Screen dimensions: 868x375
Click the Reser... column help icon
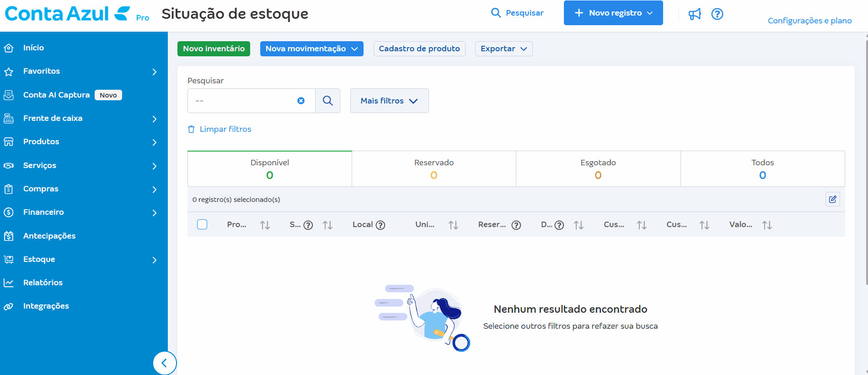[x=516, y=225]
